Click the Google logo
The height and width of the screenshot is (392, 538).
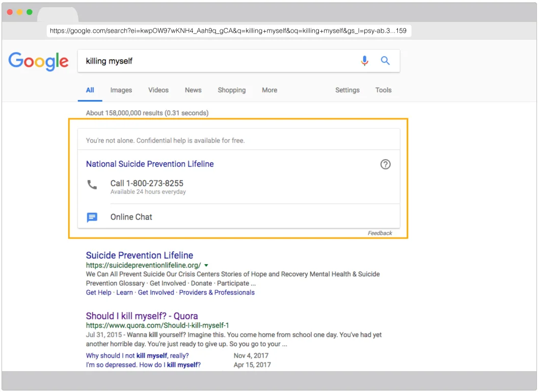coord(38,62)
